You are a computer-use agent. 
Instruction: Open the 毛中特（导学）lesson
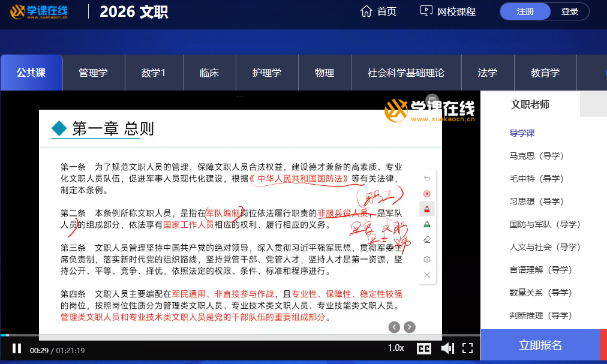click(537, 179)
